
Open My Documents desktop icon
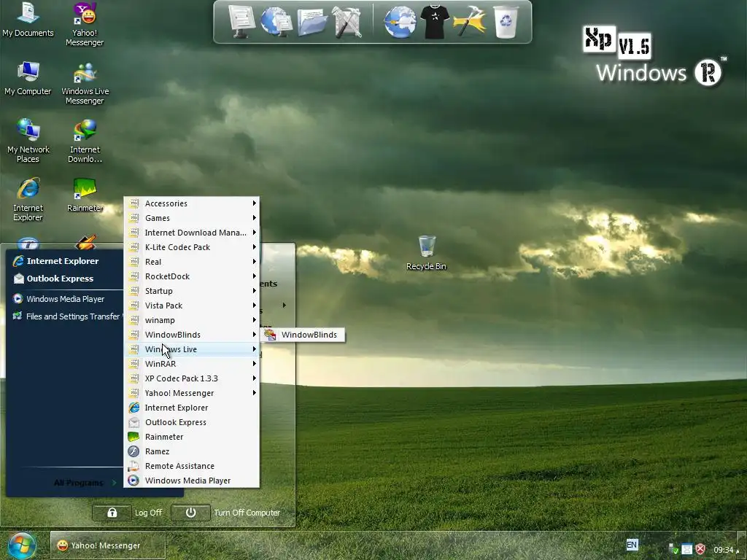coord(28,20)
